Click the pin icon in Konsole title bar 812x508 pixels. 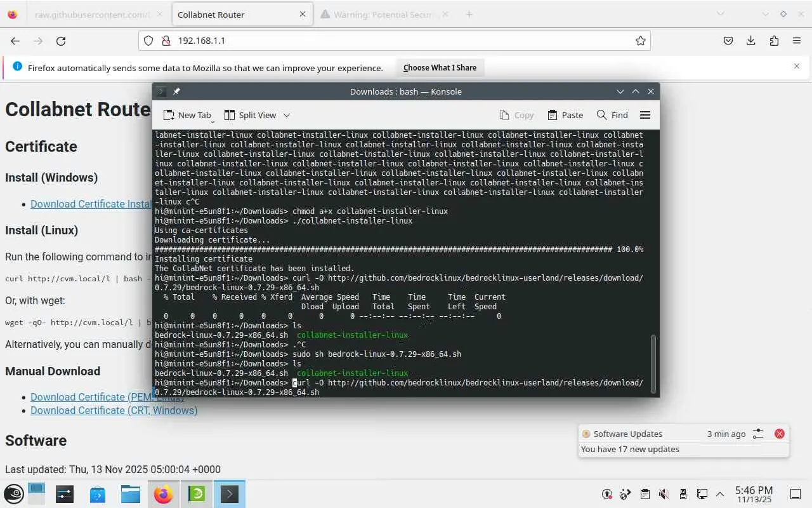pos(176,91)
